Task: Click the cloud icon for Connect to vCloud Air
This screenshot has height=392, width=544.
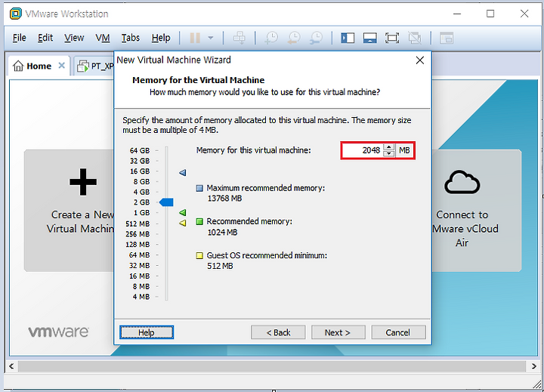Action: pyautogui.click(x=462, y=182)
